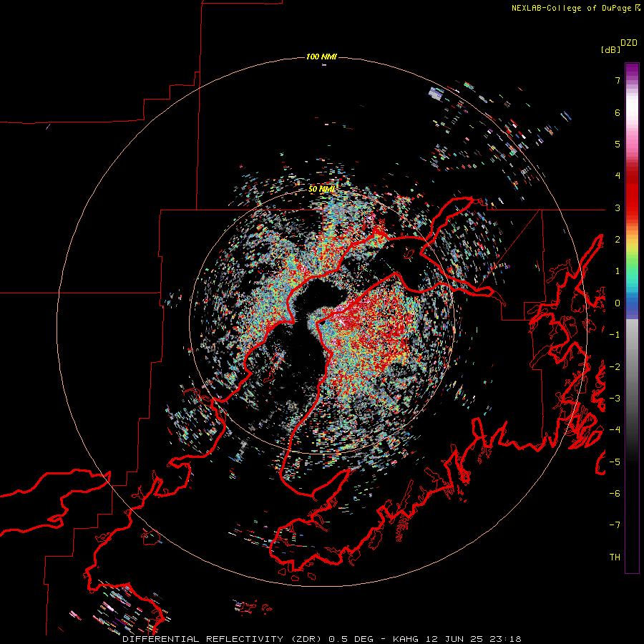Click the 0 dB label on scale
This screenshot has width=644, height=644.
(618, 303)
